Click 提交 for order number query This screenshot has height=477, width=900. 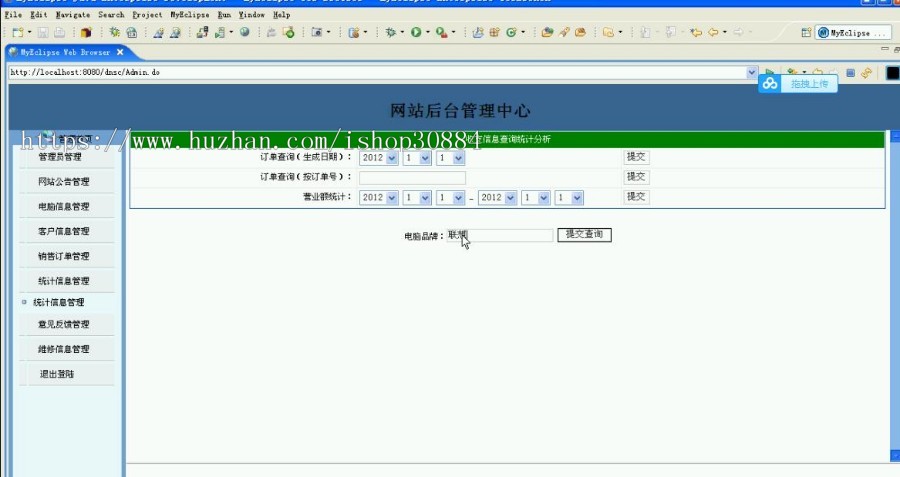[636, 177]
